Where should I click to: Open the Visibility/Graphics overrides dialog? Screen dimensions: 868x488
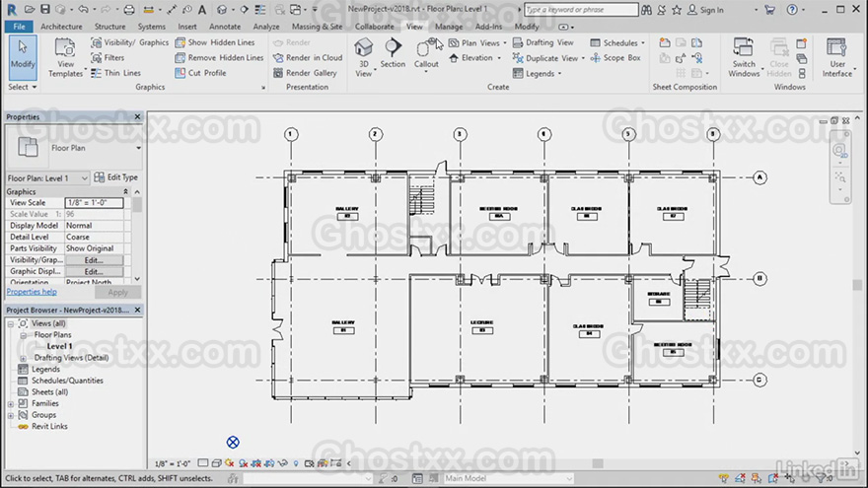tap(129, 42)
